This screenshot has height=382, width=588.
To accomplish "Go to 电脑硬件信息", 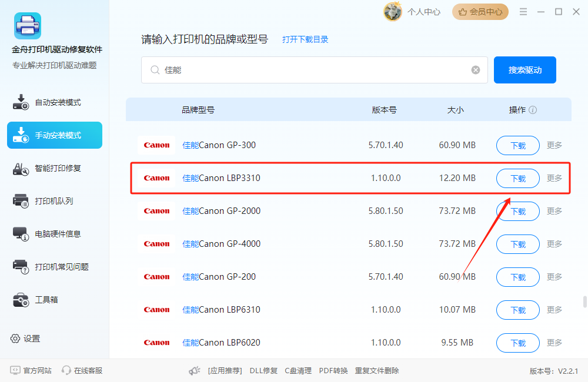I will [55, 234].
